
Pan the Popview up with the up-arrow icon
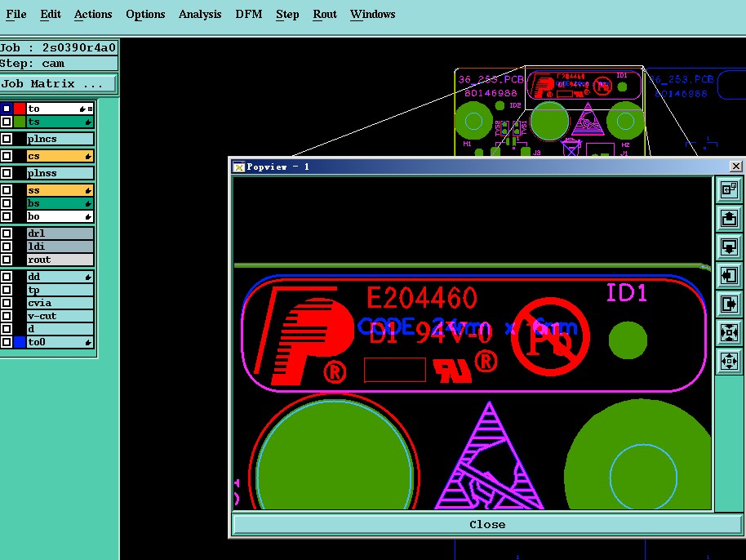(729, 219)
